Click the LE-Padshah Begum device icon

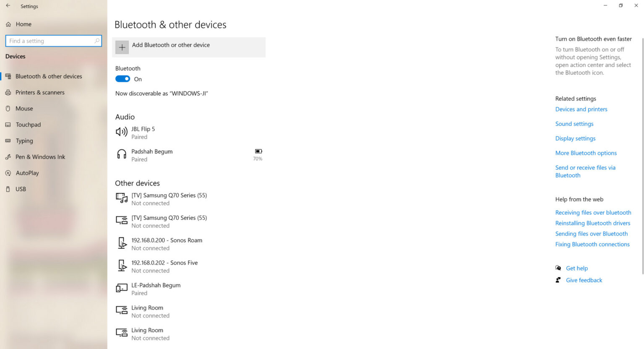click(122, 288)
